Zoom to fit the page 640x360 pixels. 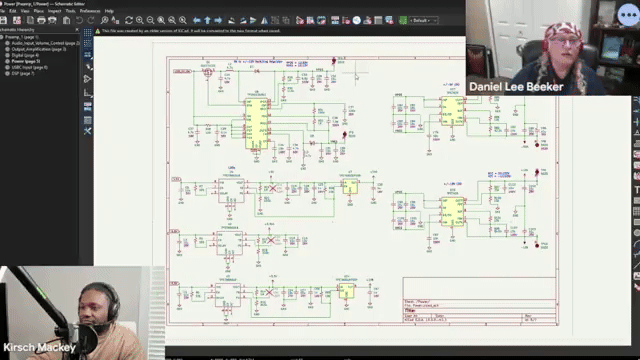161,20
